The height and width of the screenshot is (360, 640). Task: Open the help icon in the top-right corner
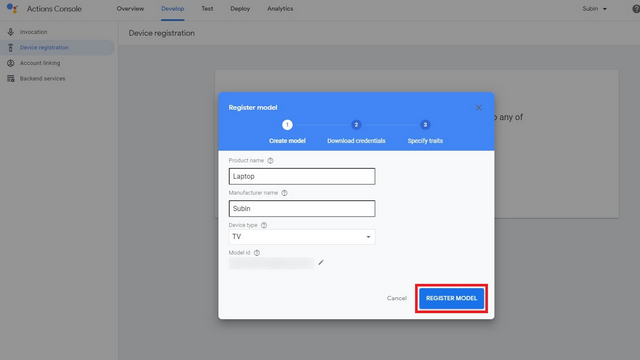tap(636, 9)
